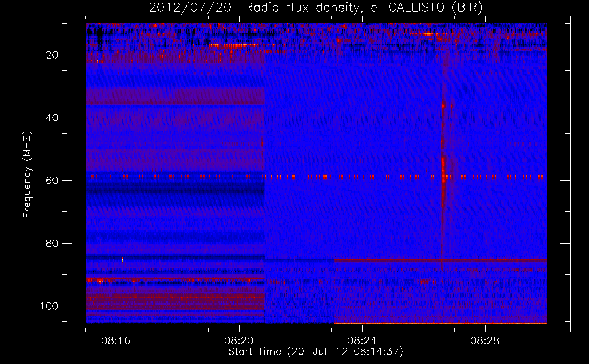Click the '08:20' time tick label
This screenshot has width=589, height=364.
[239, 341]
